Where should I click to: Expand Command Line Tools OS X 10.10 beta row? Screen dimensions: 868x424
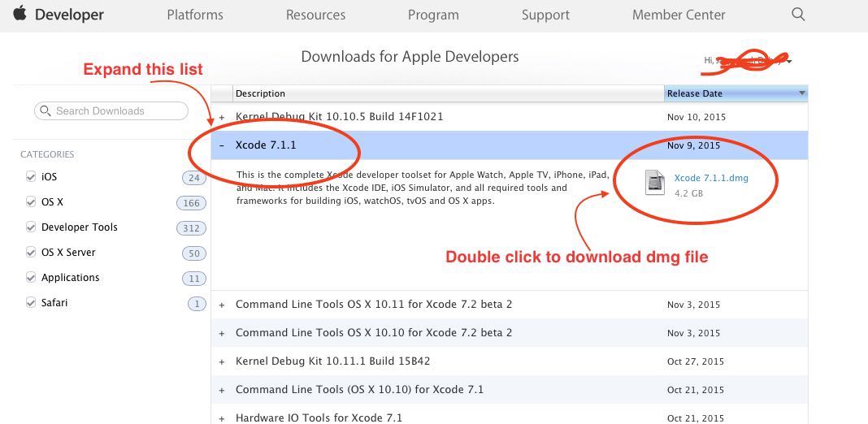coord(222,333)
